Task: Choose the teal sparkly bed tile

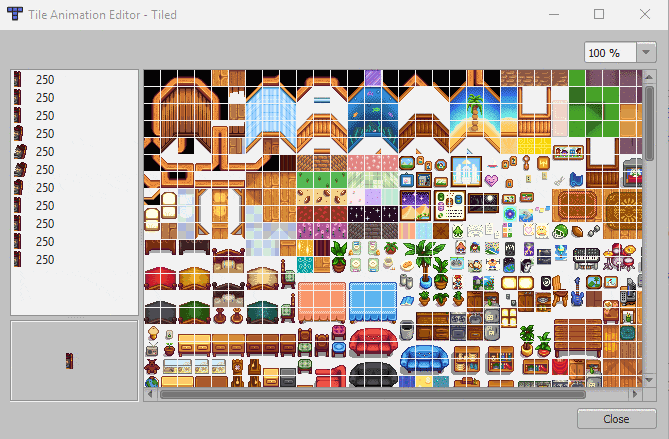Action: 262,312
